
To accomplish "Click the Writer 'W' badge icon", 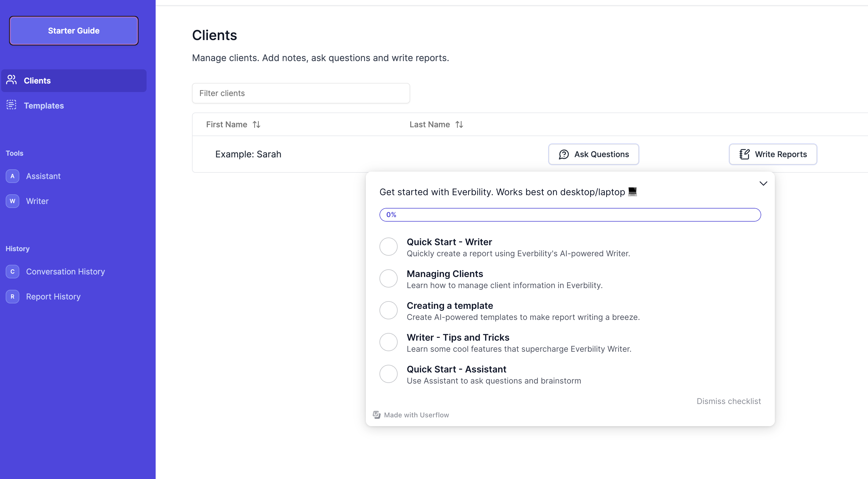I will pyautogui.click(x=12, y=201).
